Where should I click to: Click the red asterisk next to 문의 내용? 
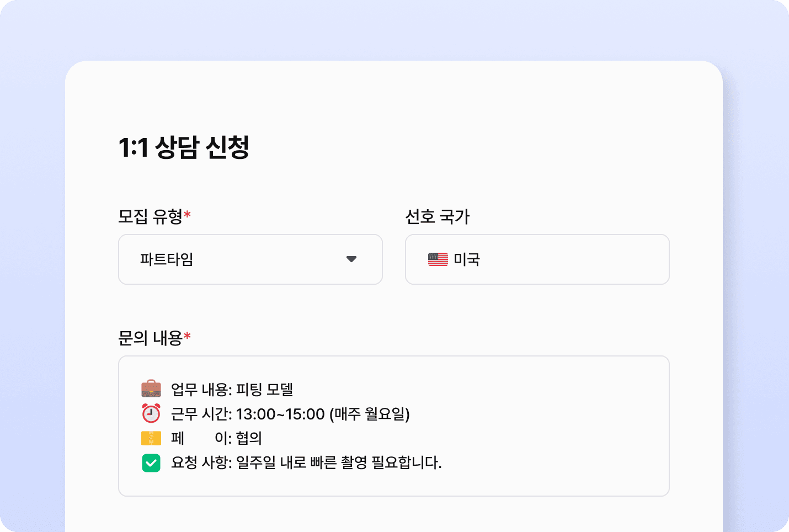[188, 336]
